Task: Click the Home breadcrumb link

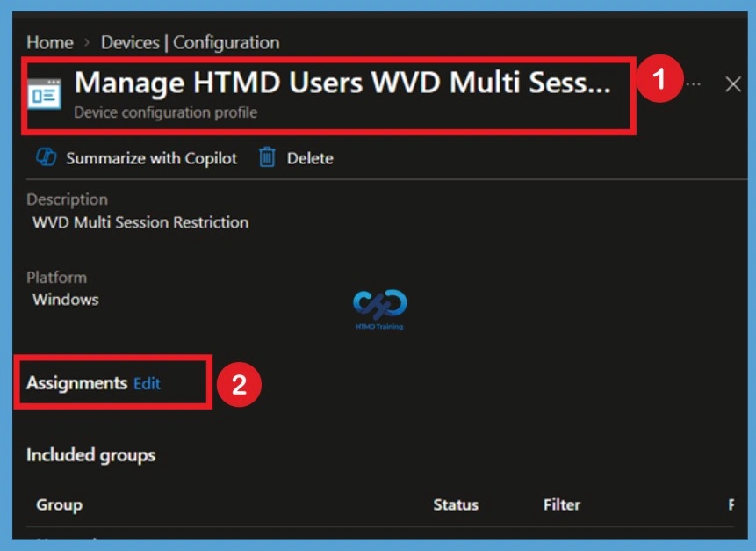Action: point(50,42)
